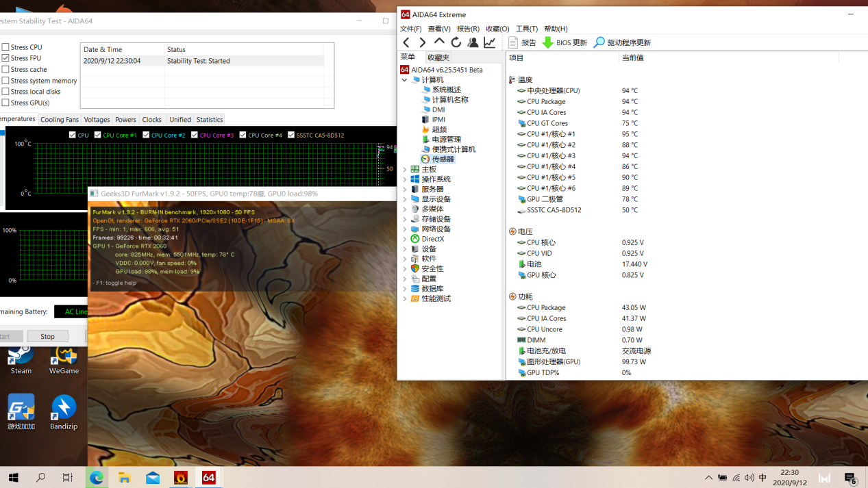The height and width of the screenshot is (488, 868).
Task: Enable Stress GPU(s) checkbox
Action: (x=5, y=103)
